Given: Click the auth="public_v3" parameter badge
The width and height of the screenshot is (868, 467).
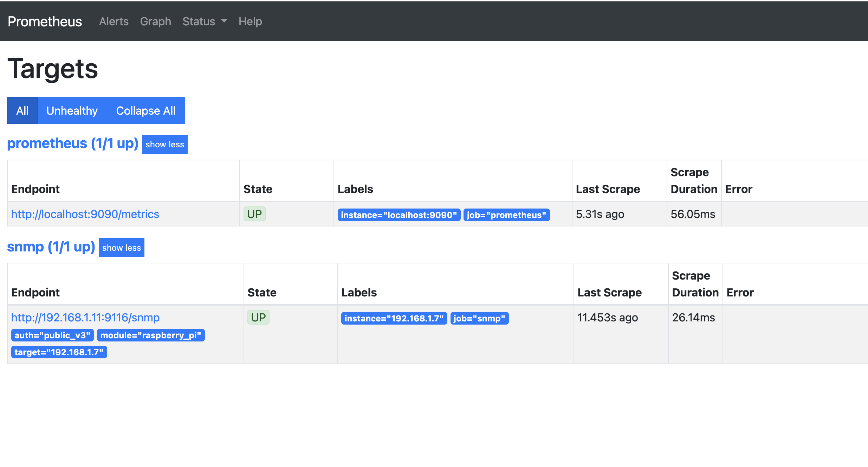Looking at the screenshot, I should tap(52, 335).
